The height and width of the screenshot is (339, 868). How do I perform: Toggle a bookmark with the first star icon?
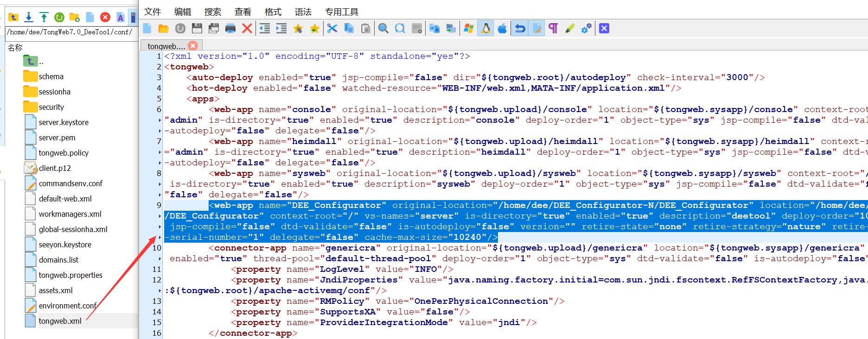298,28
